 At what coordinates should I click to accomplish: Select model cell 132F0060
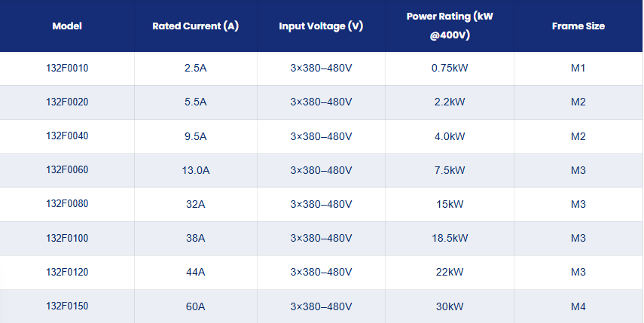click(x=67, y=170)
